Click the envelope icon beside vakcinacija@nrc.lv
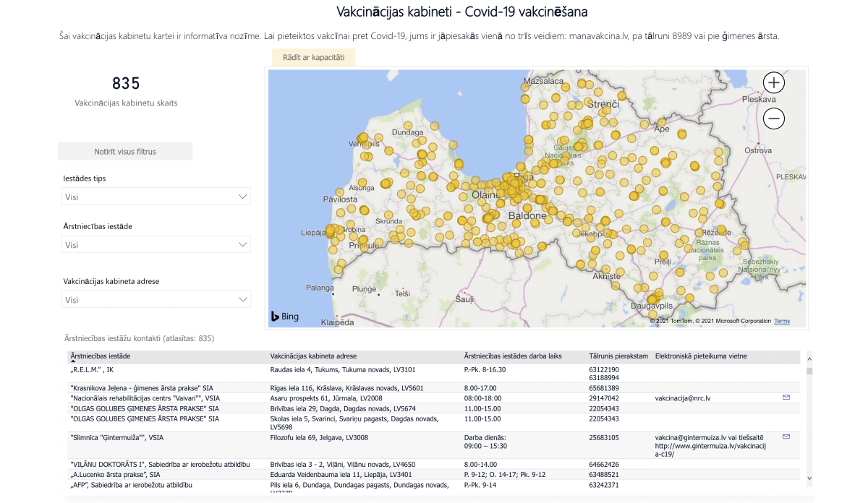Image resolution: width=868 pixels, height=503 pixels. pyautogui.click(x=786, y=397)
